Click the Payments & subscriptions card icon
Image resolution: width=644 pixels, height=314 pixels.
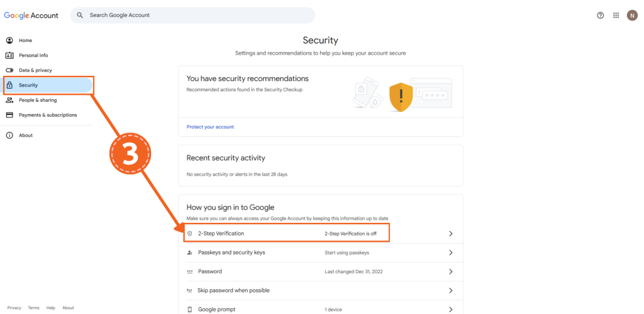coord(9,115)
